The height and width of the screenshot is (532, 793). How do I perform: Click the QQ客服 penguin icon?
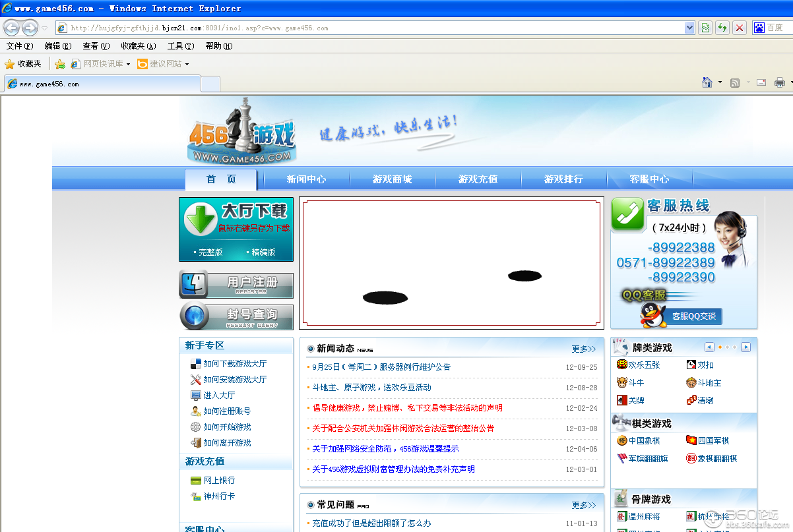tap(653, 314)
